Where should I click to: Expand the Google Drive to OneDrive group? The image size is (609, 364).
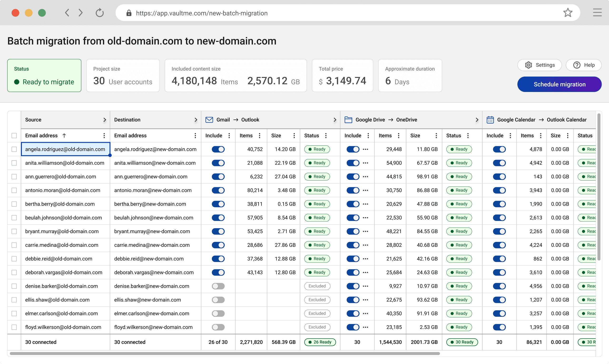[x=477, y=120]
